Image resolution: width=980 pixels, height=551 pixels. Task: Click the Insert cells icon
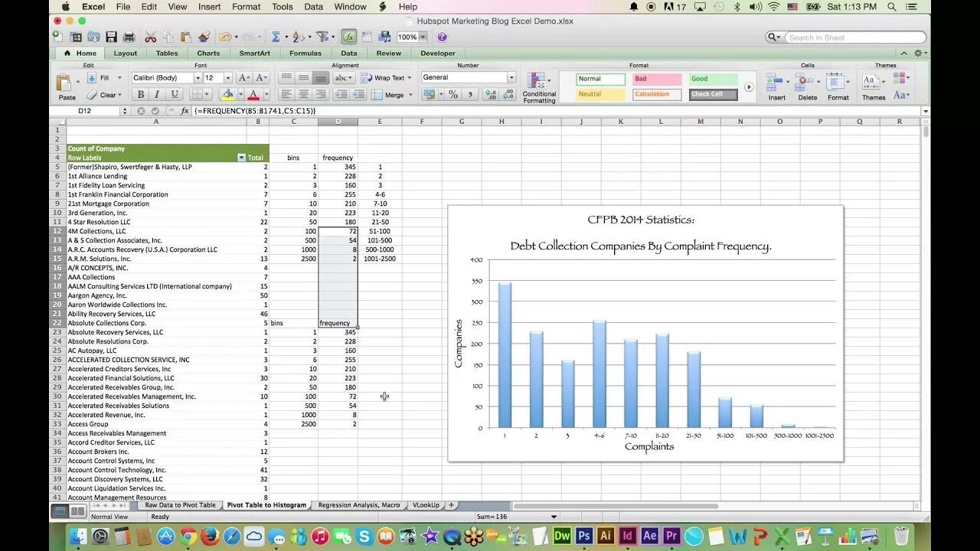coord(774,81)
